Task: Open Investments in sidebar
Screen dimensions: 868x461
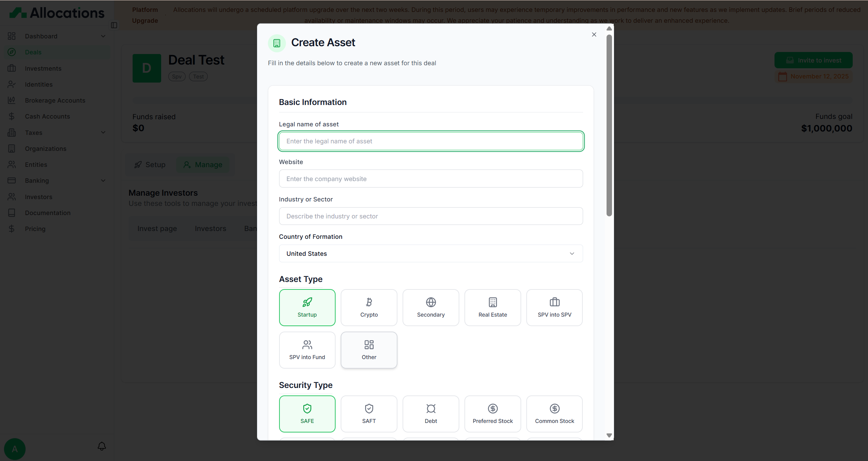Action: pos(43,68)
